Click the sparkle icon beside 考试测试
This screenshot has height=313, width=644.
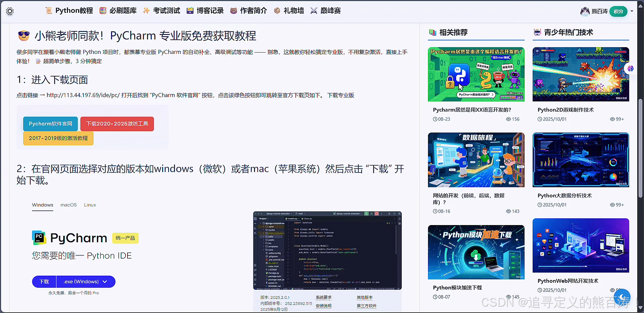coord(146,11)
